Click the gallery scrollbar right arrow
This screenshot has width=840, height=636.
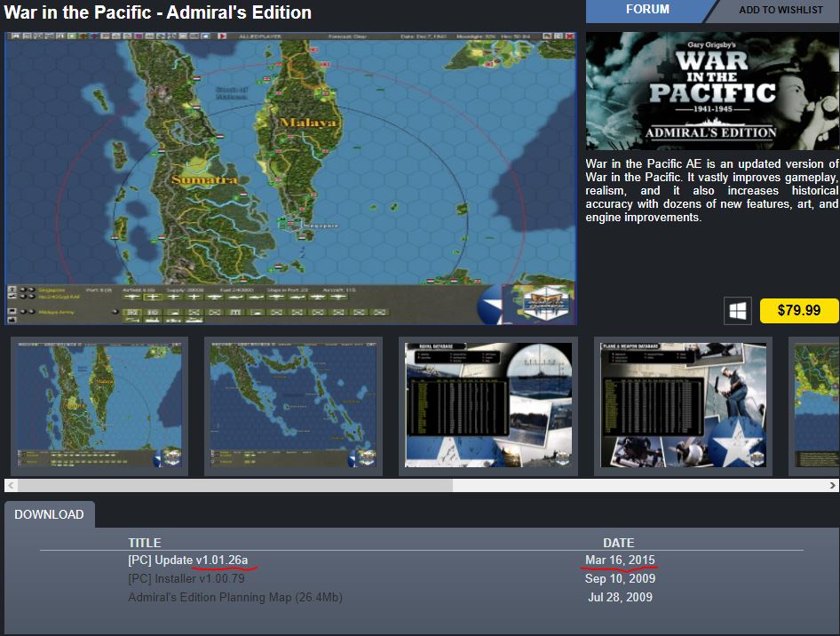(832, 486)
